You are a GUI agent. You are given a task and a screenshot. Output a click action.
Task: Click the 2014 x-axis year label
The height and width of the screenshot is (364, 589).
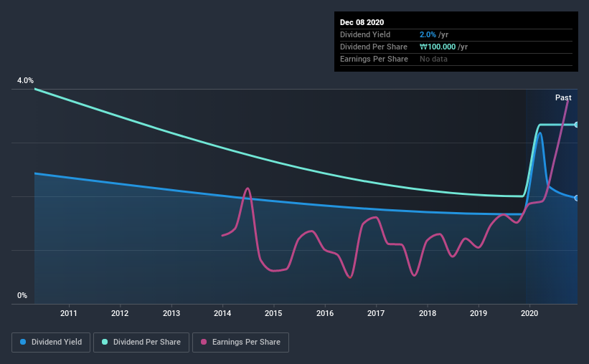point(222,313)
